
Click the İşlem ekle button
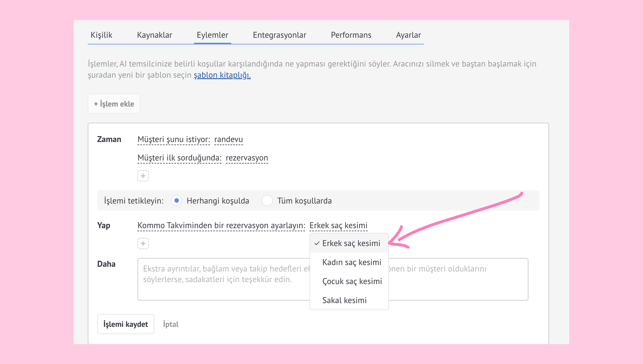click(114, 104)
